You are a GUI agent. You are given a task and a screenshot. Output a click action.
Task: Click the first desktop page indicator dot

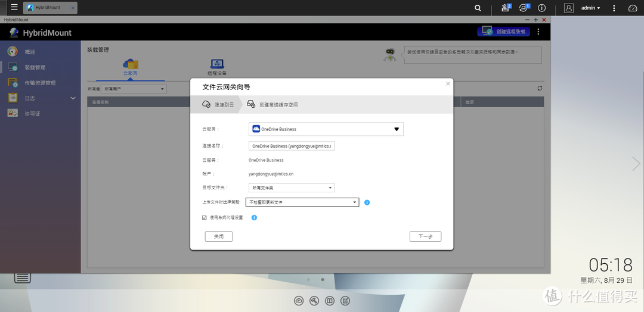coord(308,280)
